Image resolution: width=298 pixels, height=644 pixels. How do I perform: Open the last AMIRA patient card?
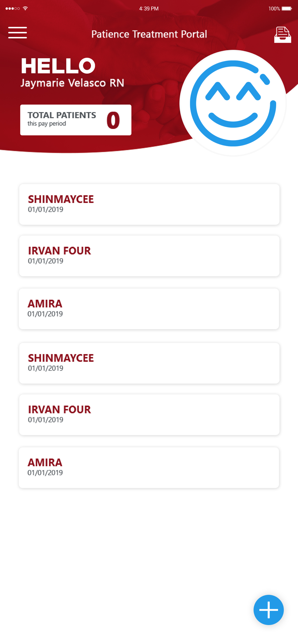(149, 467)
